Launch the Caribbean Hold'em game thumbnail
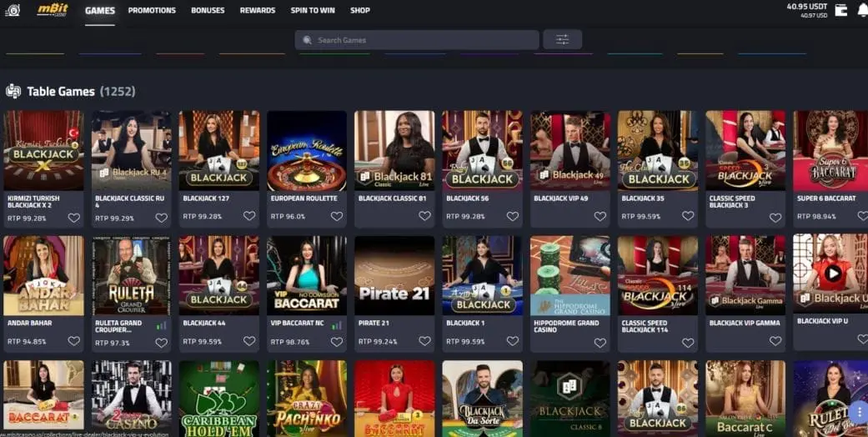This screenshot has width=868, height=437. pyautogui.click(x=219, y=399)
